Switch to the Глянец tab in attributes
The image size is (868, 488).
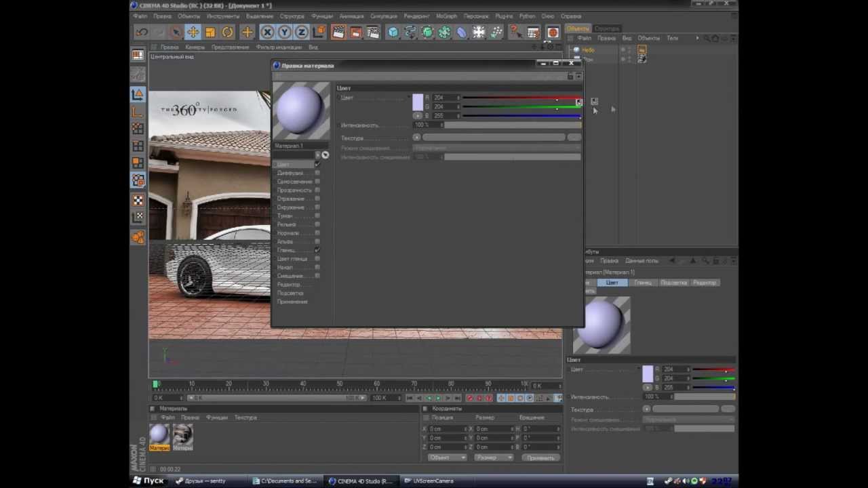click(x=643, y=283)
